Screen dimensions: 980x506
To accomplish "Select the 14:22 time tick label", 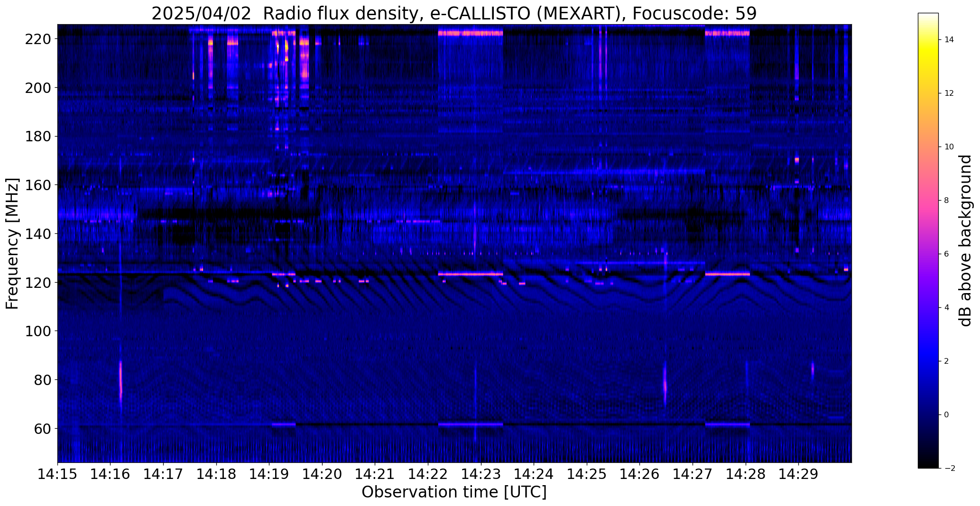I will point(428,474).
